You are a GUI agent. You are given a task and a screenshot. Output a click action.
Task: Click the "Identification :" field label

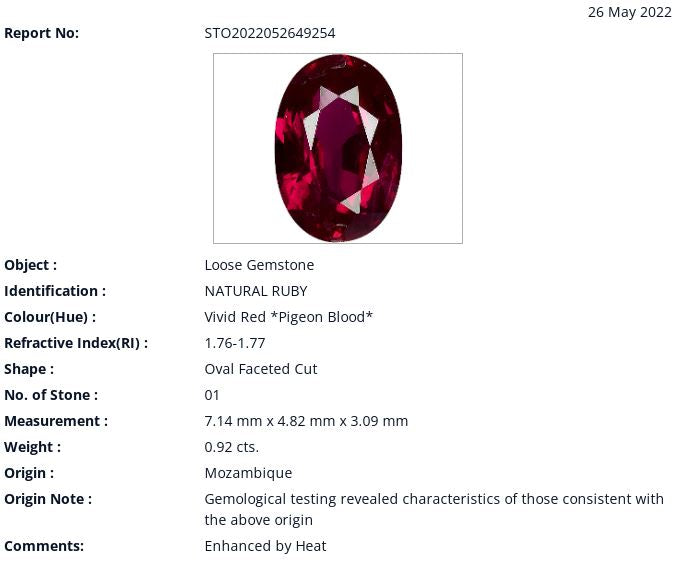coord(55,291)
